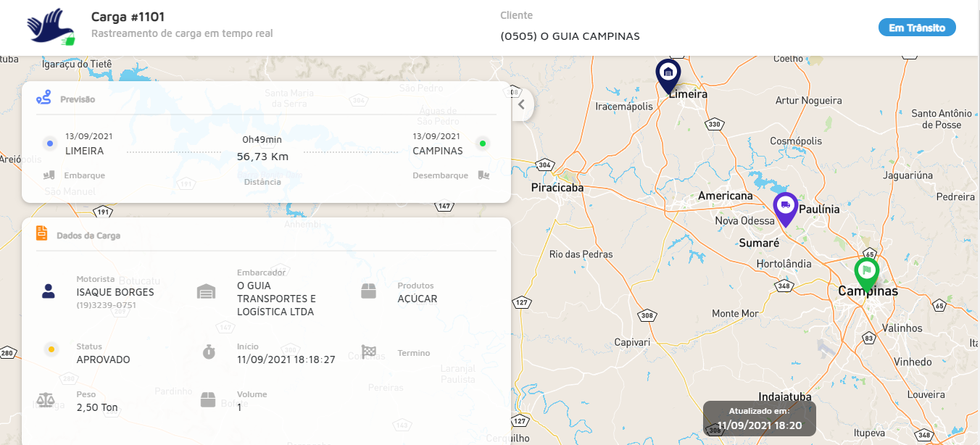Click the scale icon next to Peso
The image size is (980, 445).
(x=45, y=400)
